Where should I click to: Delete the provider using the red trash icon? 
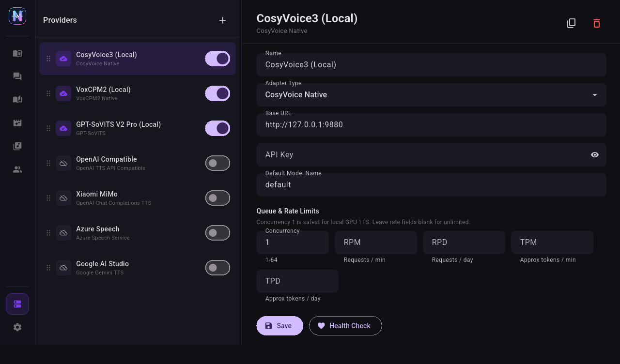[x=597, y=23]
